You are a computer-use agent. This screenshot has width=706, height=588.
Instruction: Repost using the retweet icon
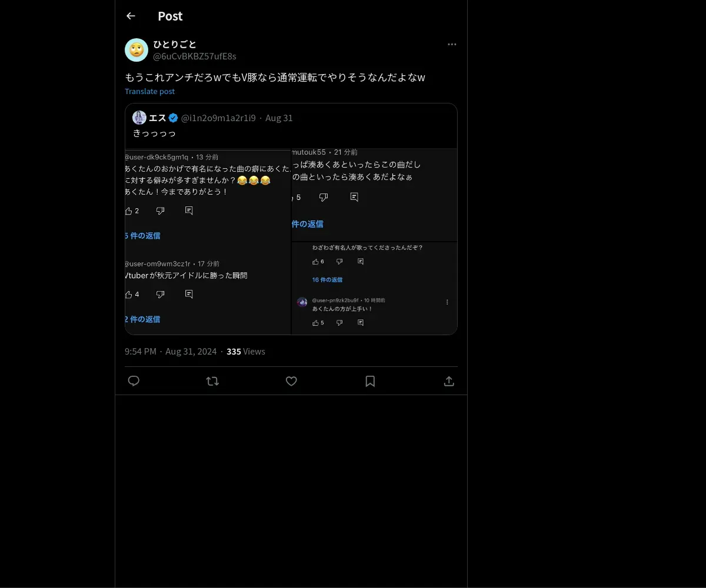point(212,381)
